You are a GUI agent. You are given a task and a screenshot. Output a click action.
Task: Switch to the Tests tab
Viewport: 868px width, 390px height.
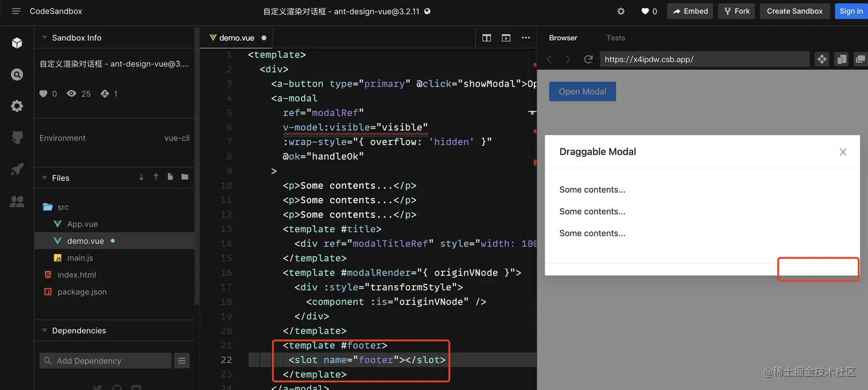615,38
